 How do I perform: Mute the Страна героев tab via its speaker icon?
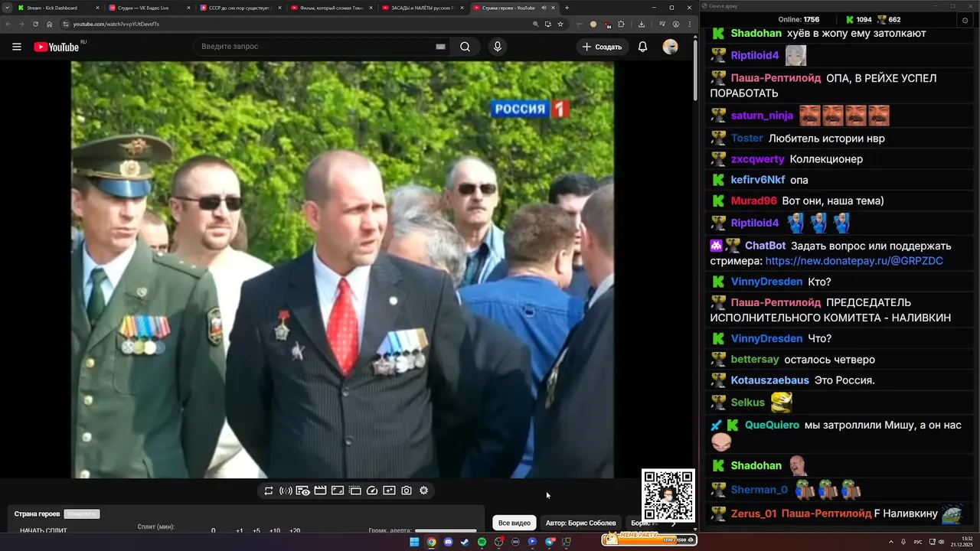[x=544, y=8]
